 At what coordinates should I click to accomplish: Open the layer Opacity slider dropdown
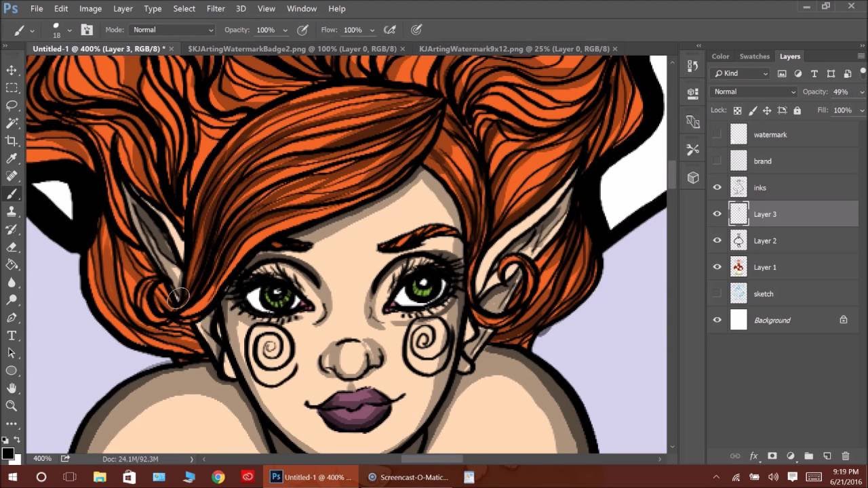pos(862,91)
